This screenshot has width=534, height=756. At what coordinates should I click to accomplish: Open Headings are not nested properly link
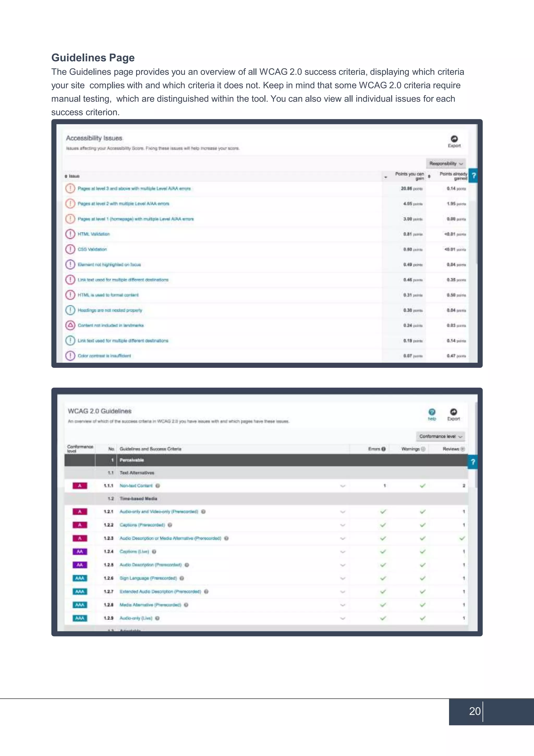[x=110, y=310]
